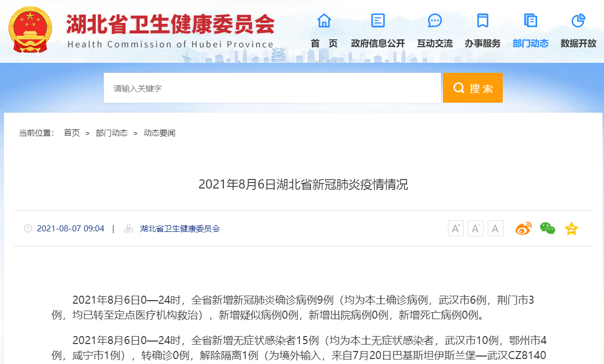604x364 pixels.
Task: Click the national emblem site logo
Action: [x=30, y=30]
